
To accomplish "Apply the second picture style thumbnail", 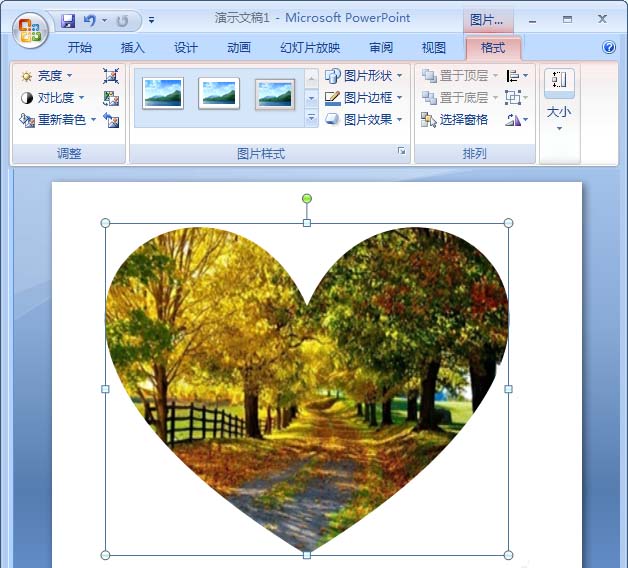I will (219, 94).
